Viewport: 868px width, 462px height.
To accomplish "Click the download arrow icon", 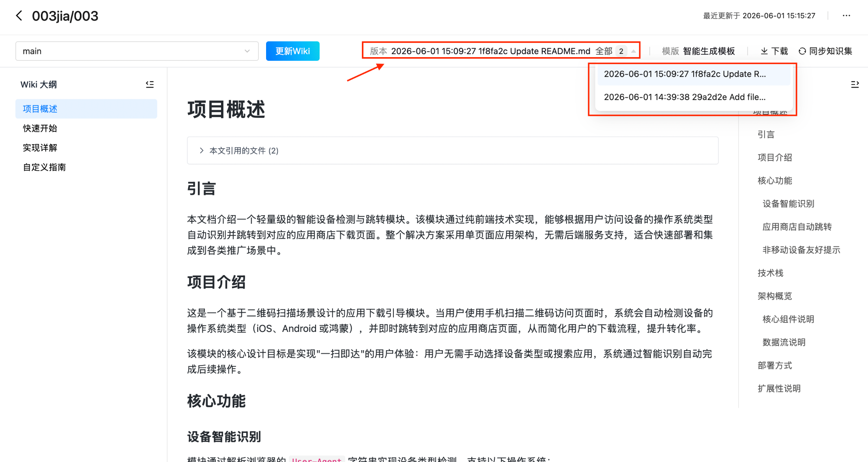I will [x=764, y=51].
